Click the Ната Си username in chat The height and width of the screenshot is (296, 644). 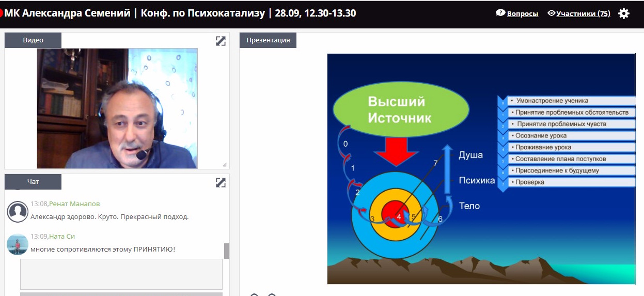click(x=62, y=237)
